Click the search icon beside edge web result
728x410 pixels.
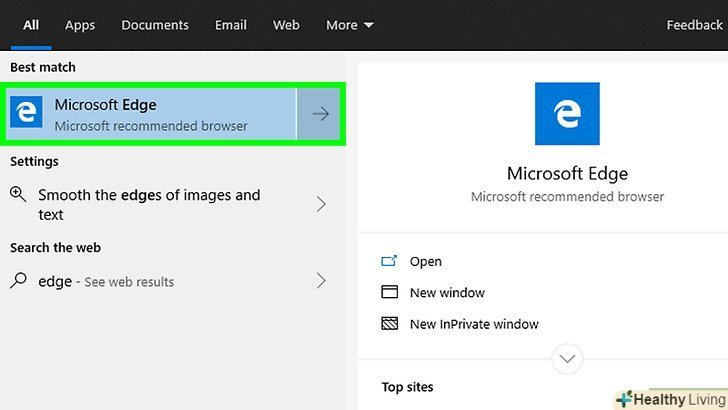click(x=19, y=282)
